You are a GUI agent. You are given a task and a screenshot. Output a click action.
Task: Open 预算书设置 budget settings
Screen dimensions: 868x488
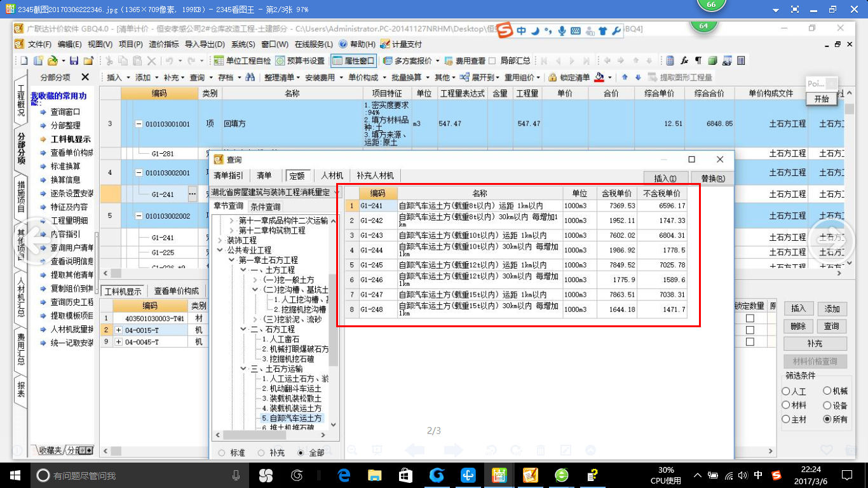(300, 60)
